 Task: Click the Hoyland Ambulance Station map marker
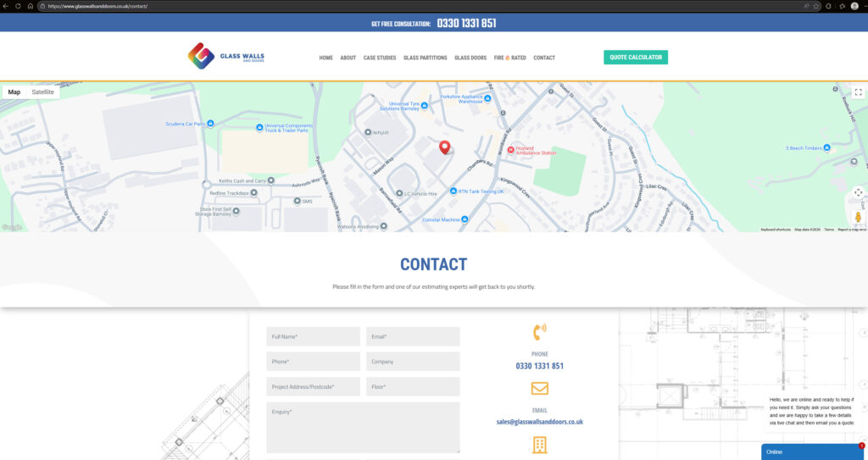499,150
